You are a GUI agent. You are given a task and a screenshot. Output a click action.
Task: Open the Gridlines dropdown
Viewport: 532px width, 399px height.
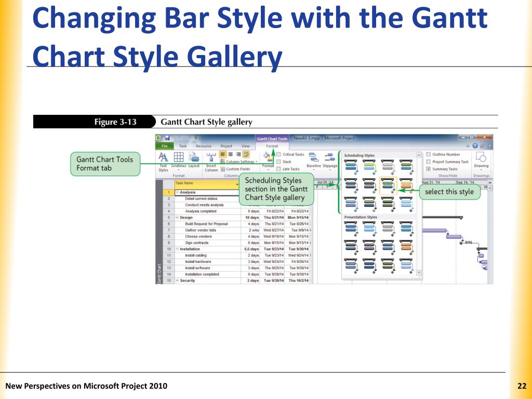179,162
